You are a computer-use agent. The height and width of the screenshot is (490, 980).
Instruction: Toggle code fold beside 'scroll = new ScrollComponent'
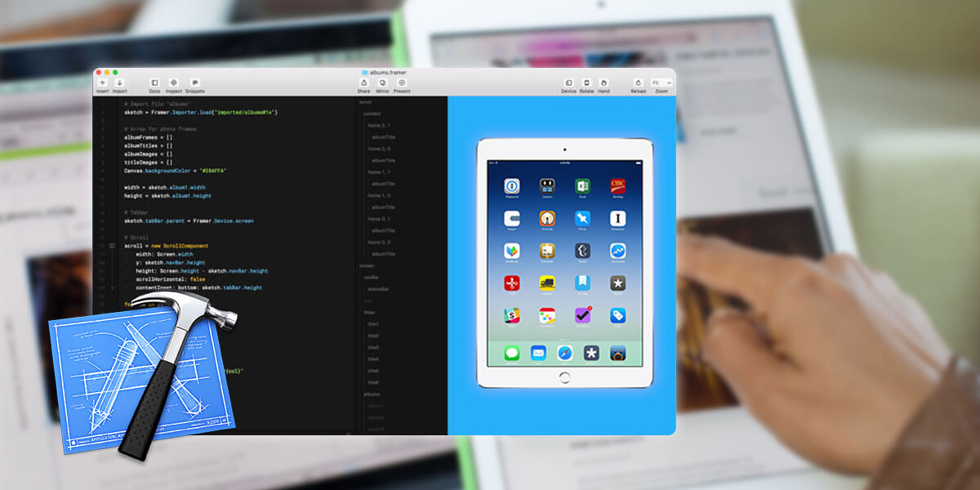(x=112, y=245)
